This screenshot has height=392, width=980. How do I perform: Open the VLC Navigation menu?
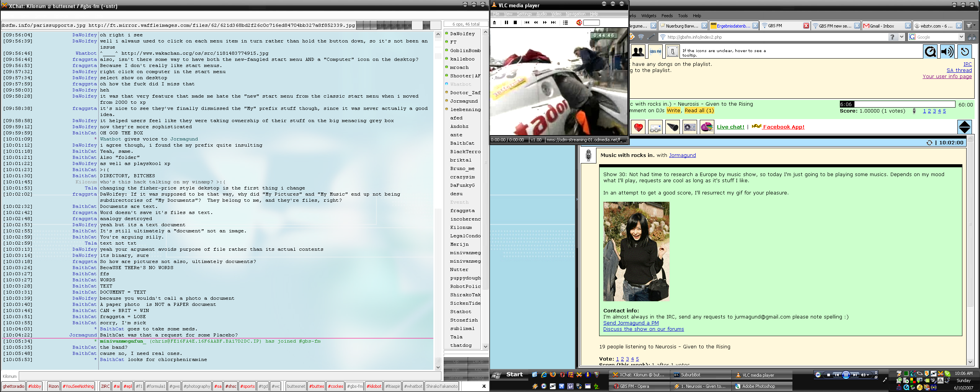point(575,14)
